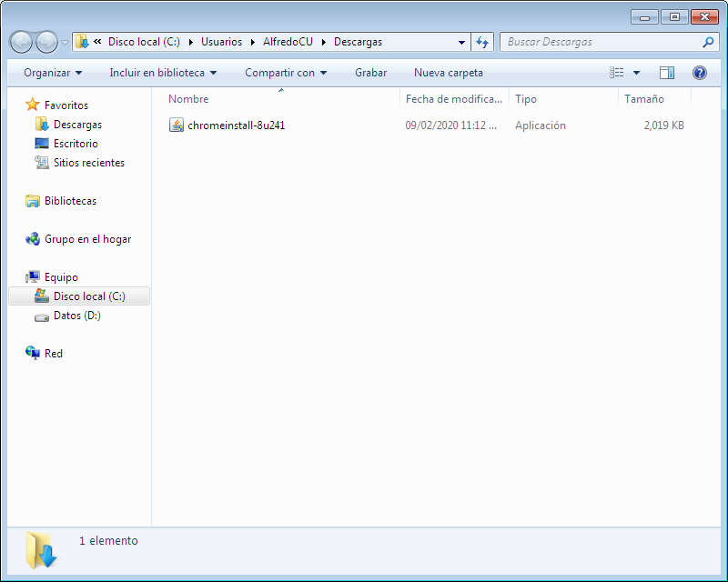The width and height of the screenshot is (728, 582).
Task: Open Bibliotecas in navigation pane
Action: point(71,201)
